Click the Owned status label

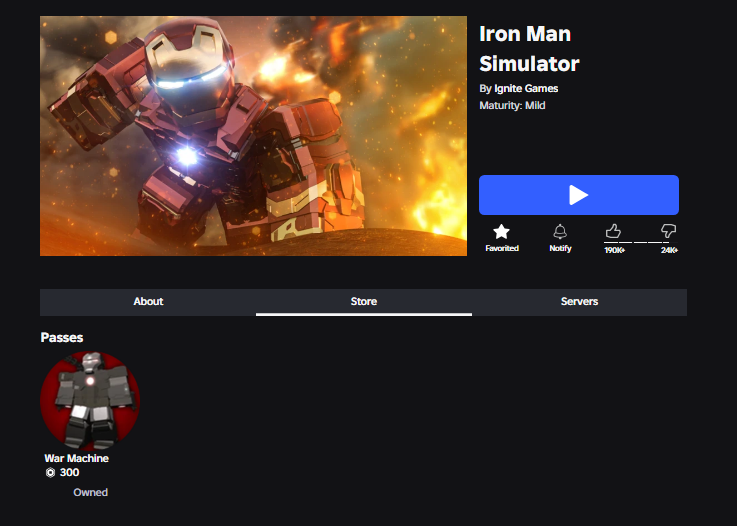90,492
